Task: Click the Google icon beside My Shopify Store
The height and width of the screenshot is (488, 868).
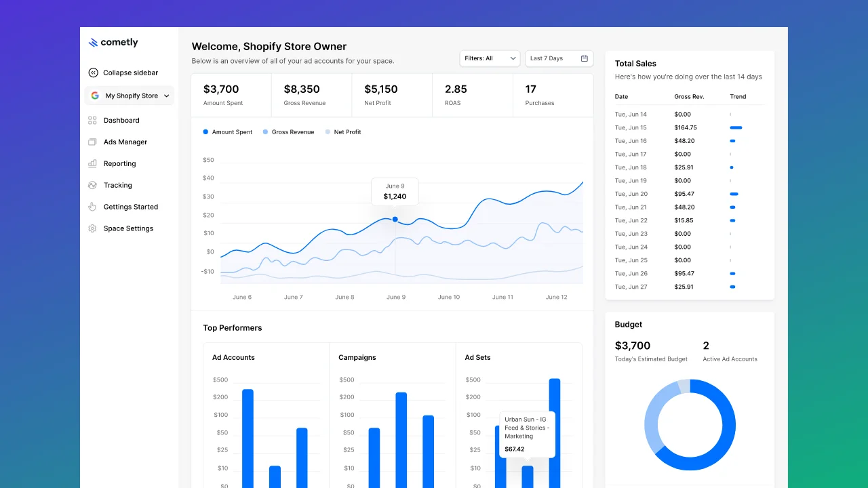Action: tap(95, 96)
